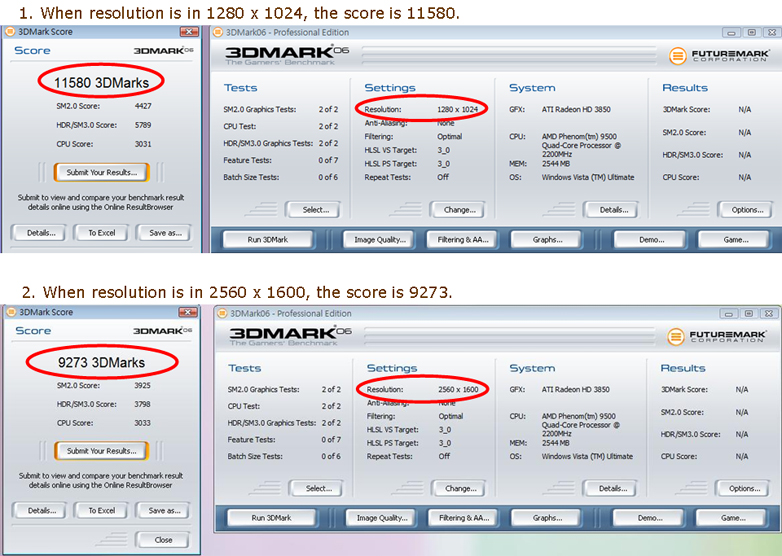Image resolution: width=782 pixels, height=556 pixels.
Task: Click Change under Settings in the 1280 x 1024 window
Action: click(x=459, y=210)
